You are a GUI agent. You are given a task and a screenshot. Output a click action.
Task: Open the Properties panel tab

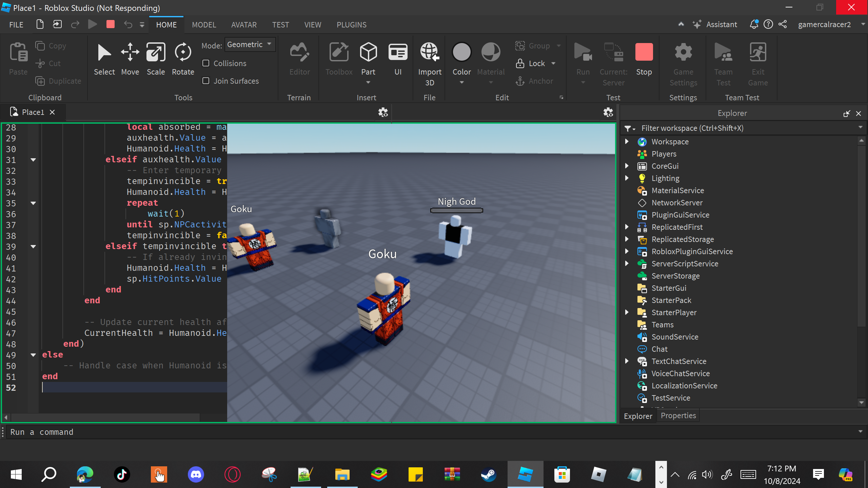click(678, 416)
